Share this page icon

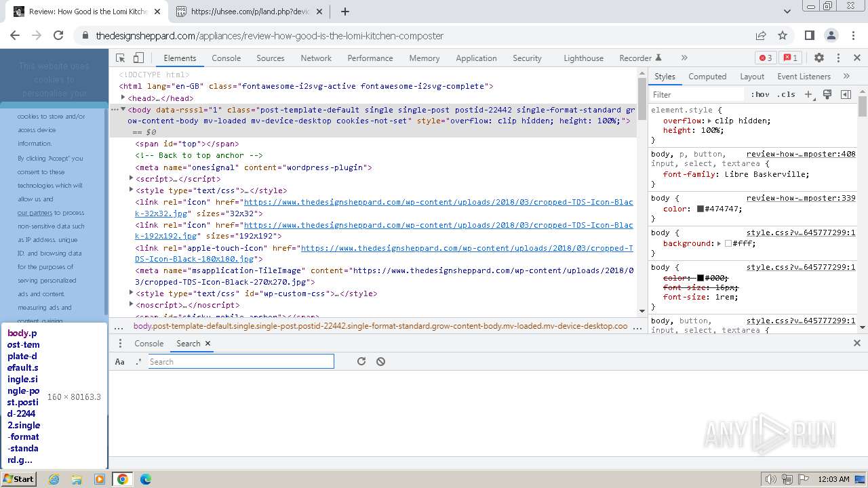[x=761, y=36]
